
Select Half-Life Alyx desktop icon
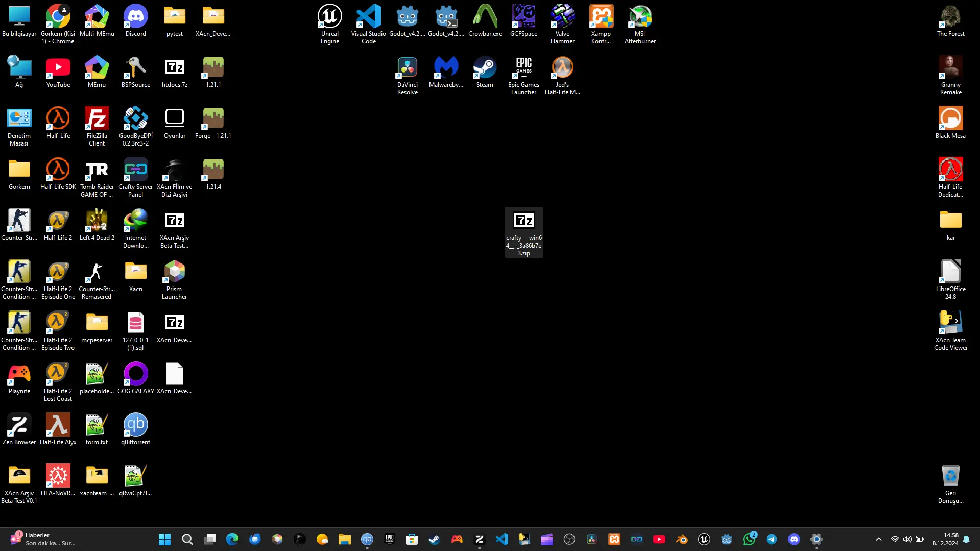58,429
